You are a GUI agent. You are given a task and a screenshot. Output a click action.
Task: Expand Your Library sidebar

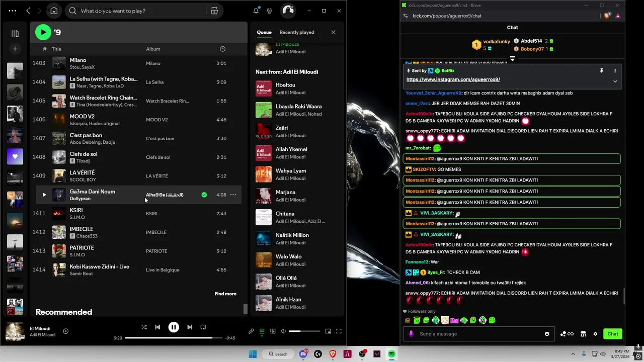(x=15, y=33)
